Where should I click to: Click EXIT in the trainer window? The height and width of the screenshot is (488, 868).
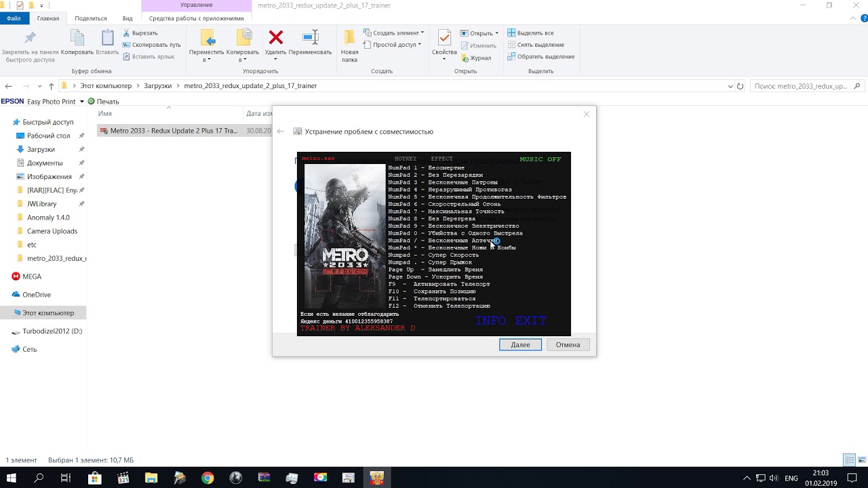click(x=531, y=321)
